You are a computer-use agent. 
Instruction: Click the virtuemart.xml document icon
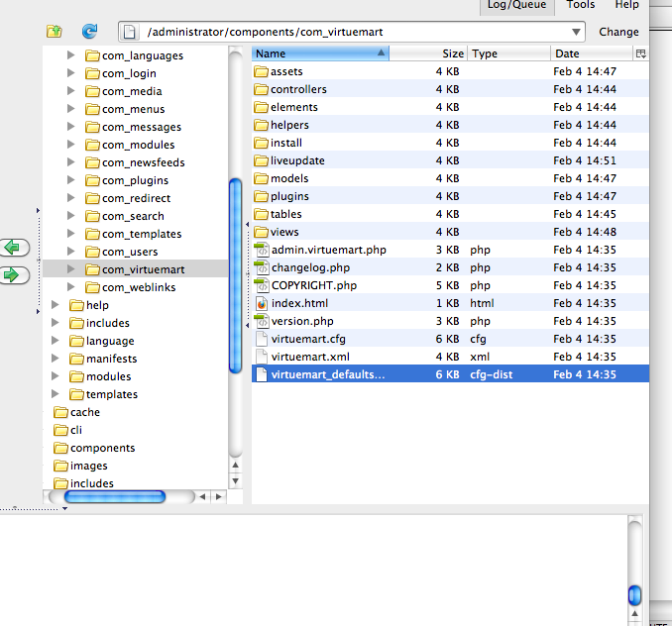click(x=262, y=357)
